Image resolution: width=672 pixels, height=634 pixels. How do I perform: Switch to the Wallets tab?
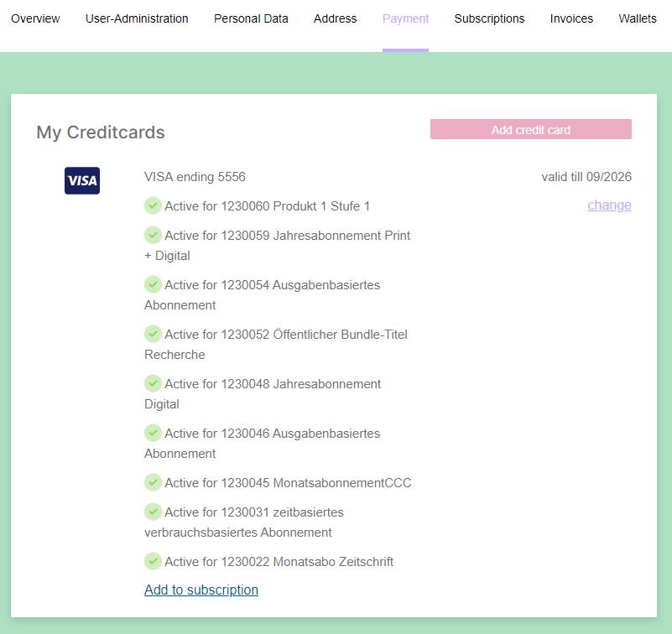click(x=638, y=18)
